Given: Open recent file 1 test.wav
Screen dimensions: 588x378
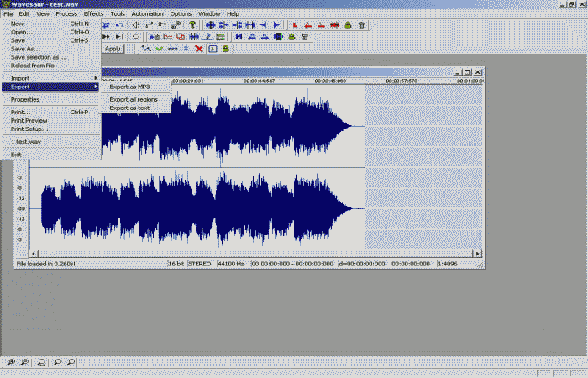Looking at the screenshot, I should click(27, 141).
